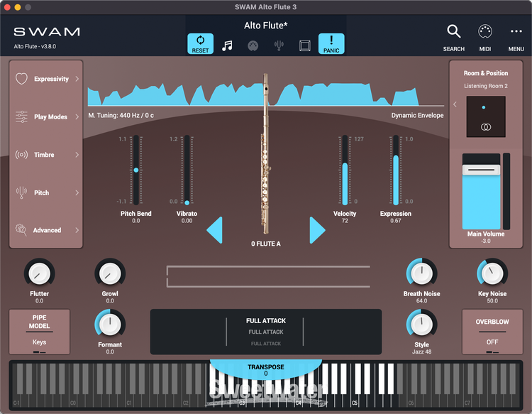Click the square frame icon in the toolbar

tap(305, 45)
